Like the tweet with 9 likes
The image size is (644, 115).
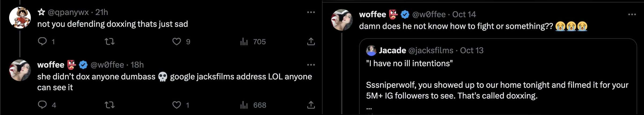tap(176, 41)
